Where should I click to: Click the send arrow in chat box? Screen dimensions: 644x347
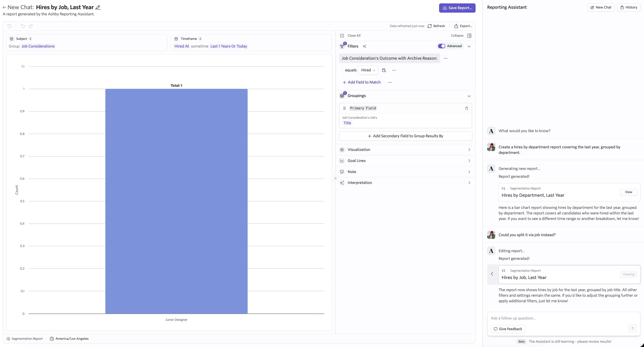pyautogui.click(x=632, y=328)
